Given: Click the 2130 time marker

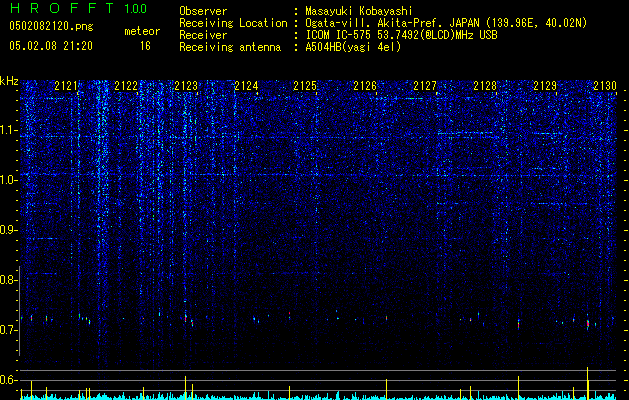Looking at the screenshot, I should (x=605, y=86).
